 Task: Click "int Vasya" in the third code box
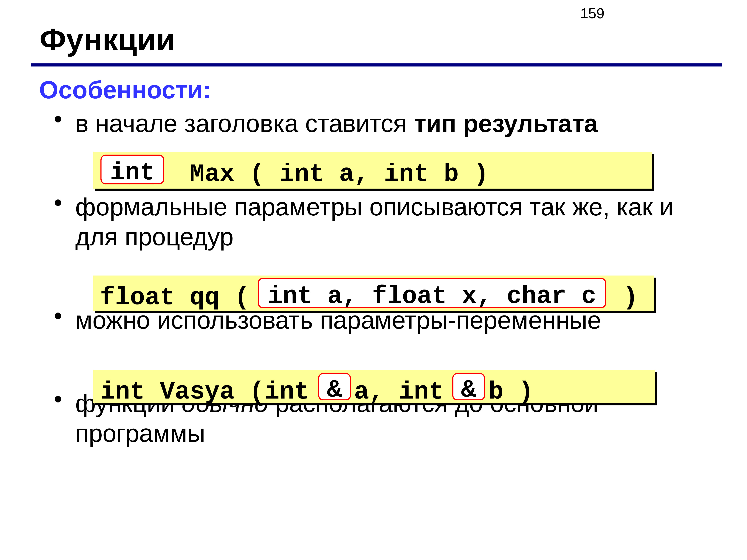[x=167, y=391]
